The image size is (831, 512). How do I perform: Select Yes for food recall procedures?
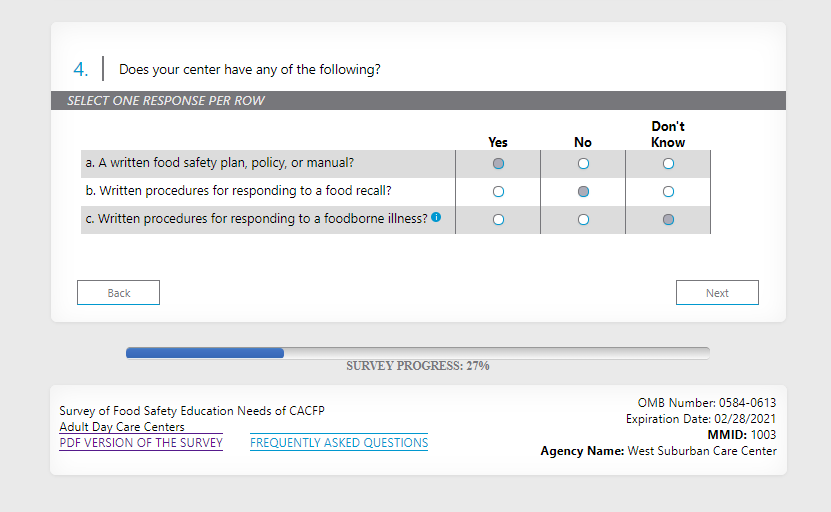coord(498,191)
